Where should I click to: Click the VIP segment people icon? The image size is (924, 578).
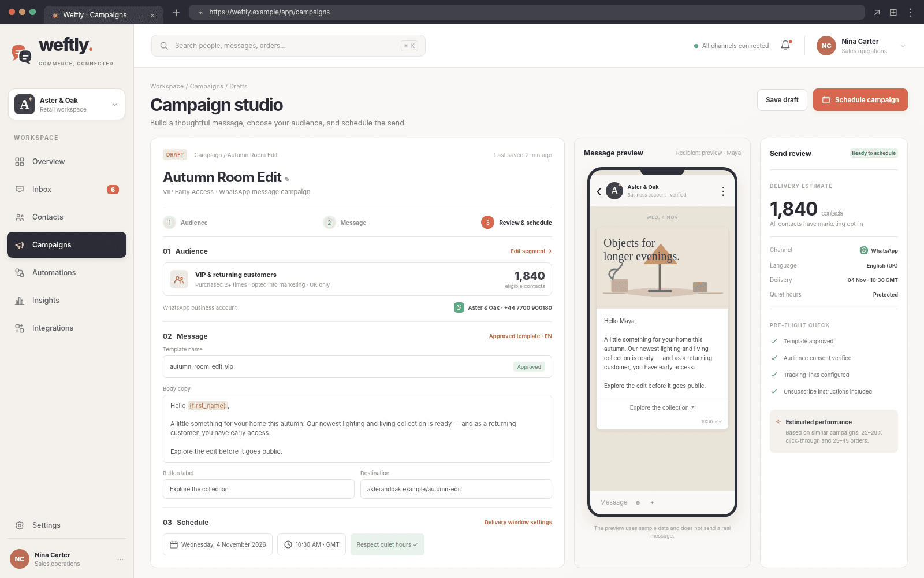point(179,280)
